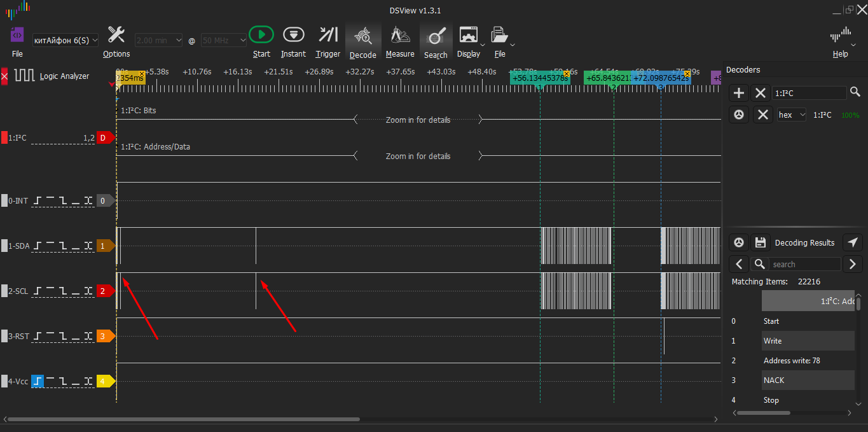Click the 4-Vcc yellow channel tag
The height and width of the screenshot is (432, 868).
(105, 381)
